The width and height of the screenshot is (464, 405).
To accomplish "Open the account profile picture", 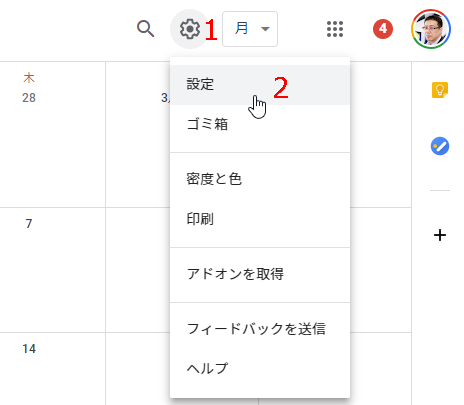I will pyautogui.click(x=431, y=29).
